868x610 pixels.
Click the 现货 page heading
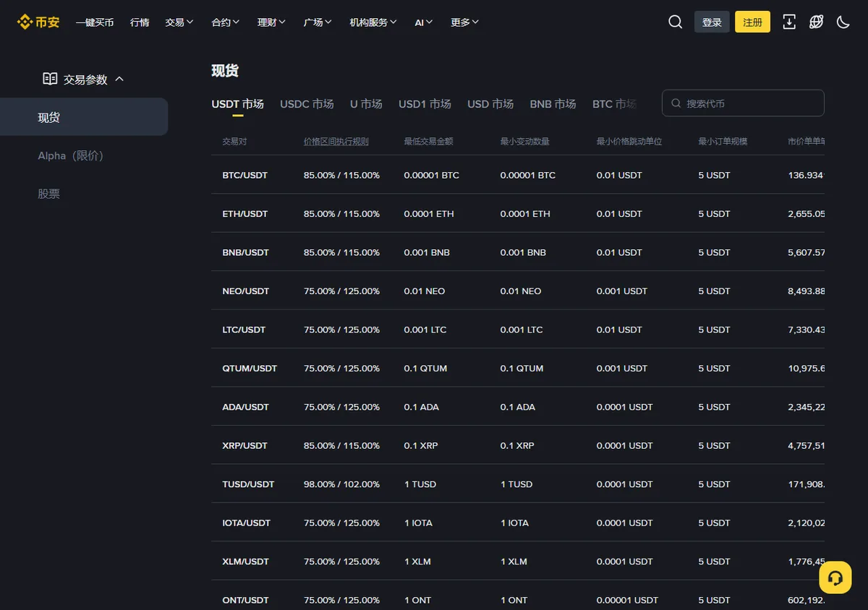click(x=225, y=71)
